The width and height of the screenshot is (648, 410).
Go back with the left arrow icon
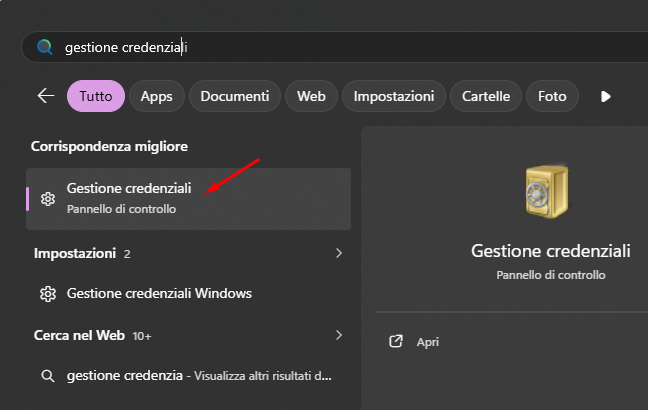[x=46, y=96]
